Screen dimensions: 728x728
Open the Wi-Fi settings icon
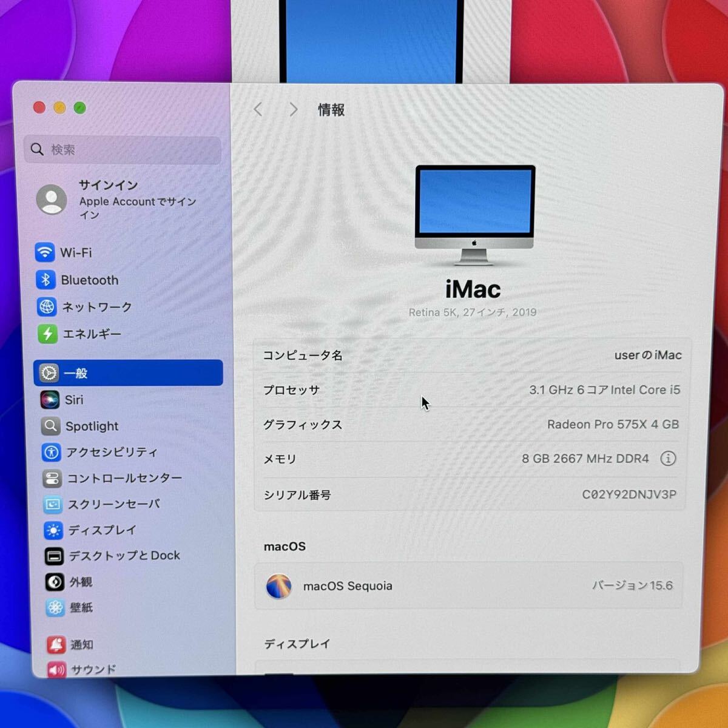point(45,252)
